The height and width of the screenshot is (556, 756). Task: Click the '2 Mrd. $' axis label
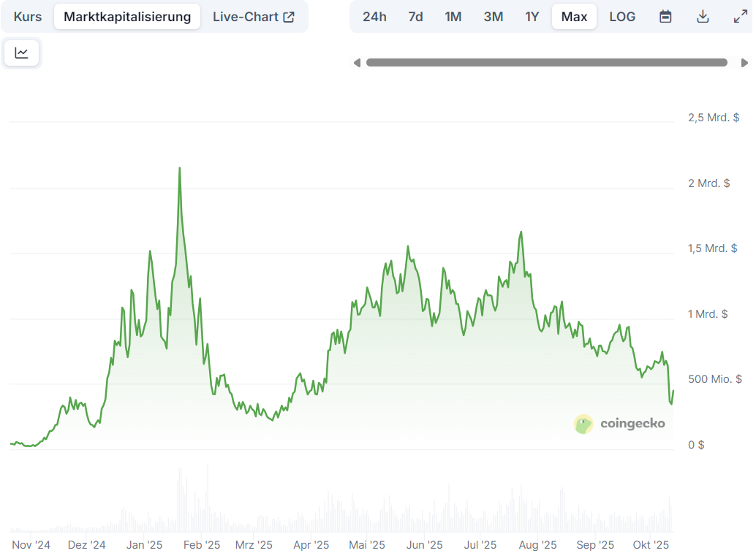[708, 183]
